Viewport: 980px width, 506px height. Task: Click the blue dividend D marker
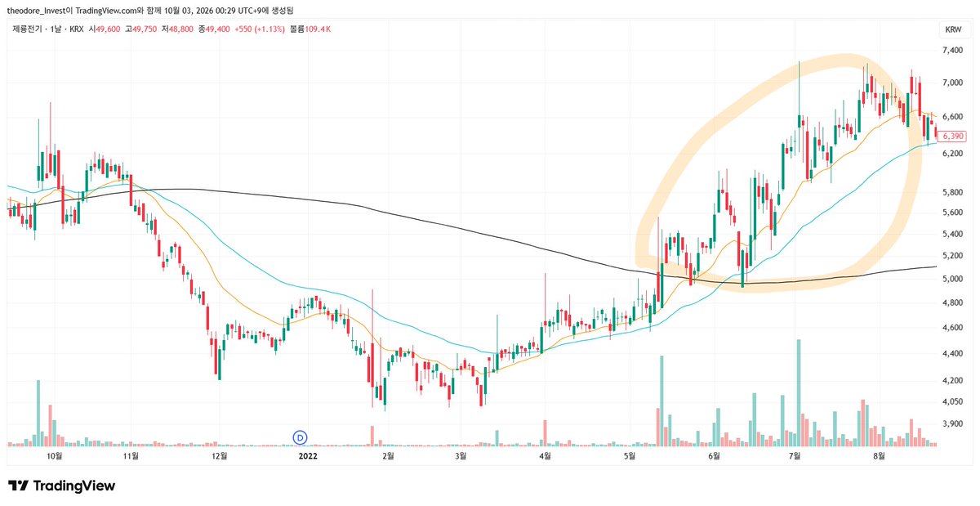300,437
